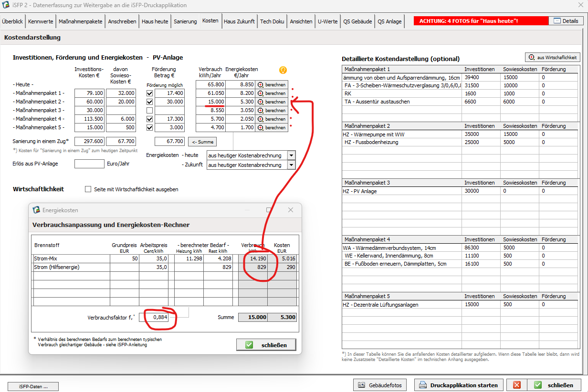Open the Energiekosten heute dropdown
Screen dimensions: 588x392
[291, 155]
